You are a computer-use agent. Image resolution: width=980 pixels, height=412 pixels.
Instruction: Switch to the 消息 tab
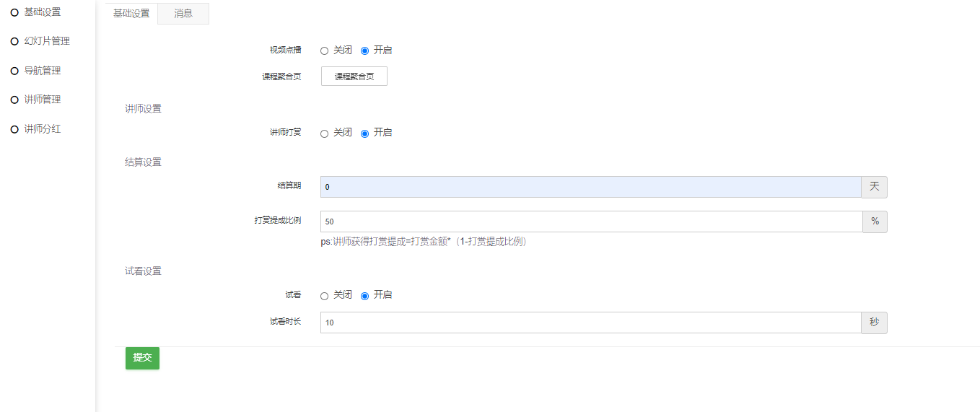pos(183,13)
